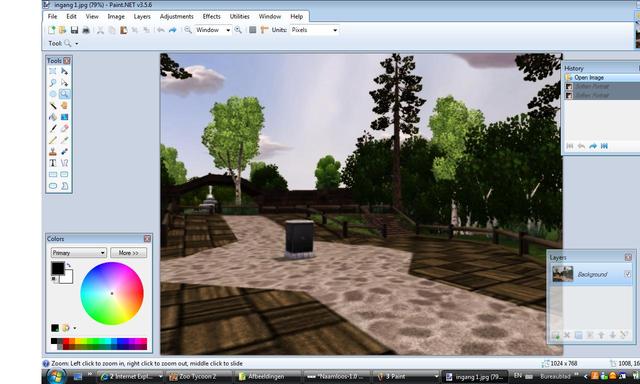Open the Effects menu
The image size is (640, 384).
click(x=211, y=16)
